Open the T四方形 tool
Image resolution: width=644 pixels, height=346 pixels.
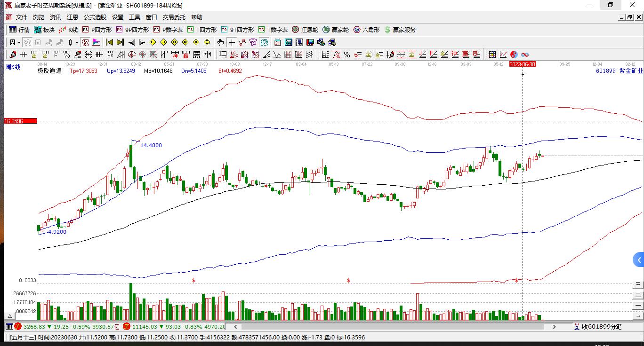202,30
